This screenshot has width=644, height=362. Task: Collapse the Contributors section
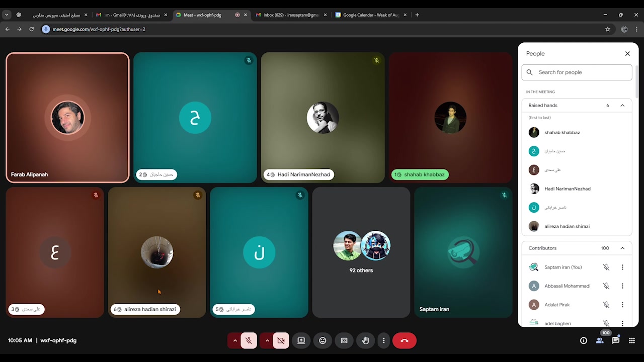click(622, 248)
